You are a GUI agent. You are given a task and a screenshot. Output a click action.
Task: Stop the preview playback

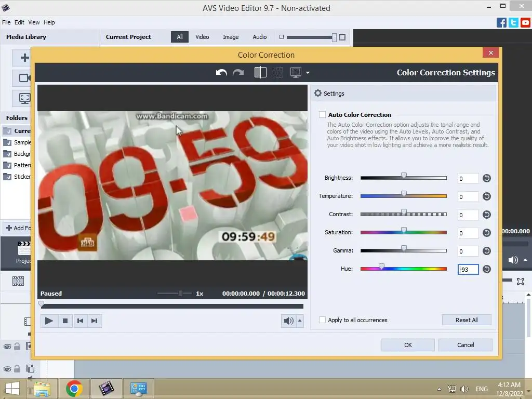point(65,321)
